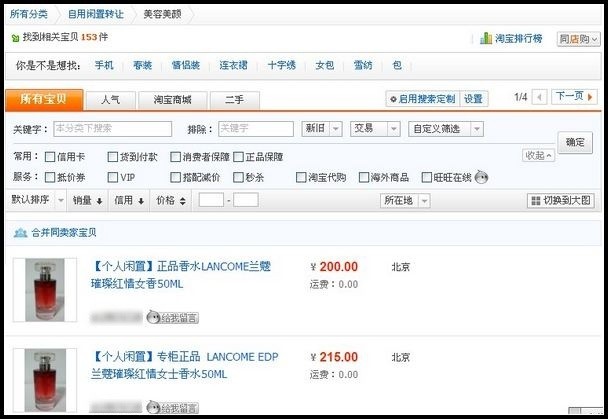Switch to the 二手 tab
This screenshot has width=608, height=419.
click(235, 100)
